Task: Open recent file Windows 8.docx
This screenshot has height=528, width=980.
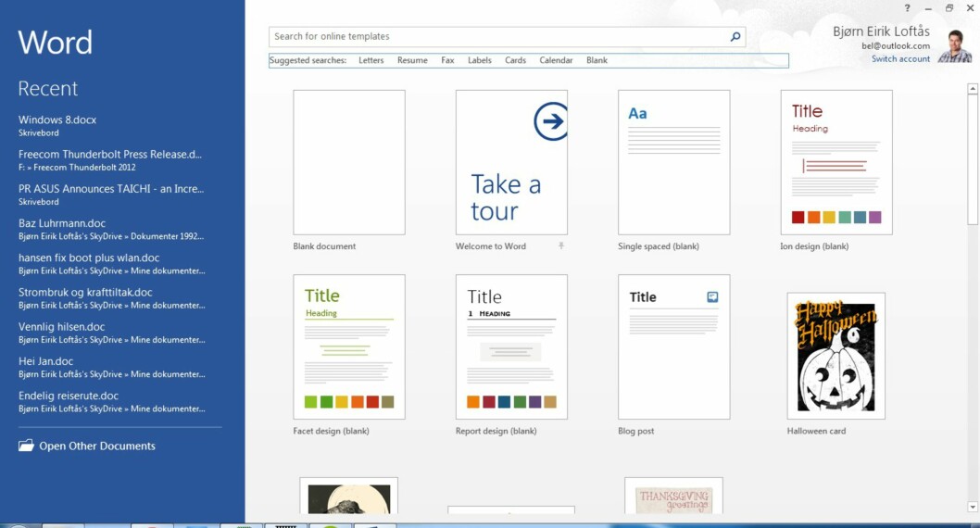Action: tap(57, 125)
